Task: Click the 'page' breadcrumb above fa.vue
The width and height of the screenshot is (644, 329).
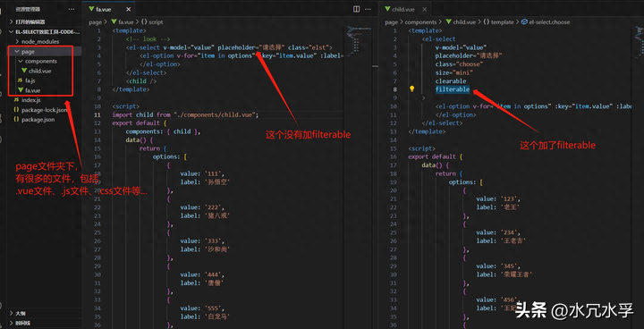Action: coord(95,22)
